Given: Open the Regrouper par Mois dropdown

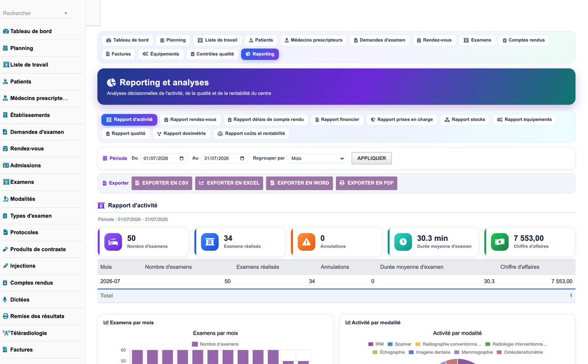Looking at the screenshot, I should [316, 158].
